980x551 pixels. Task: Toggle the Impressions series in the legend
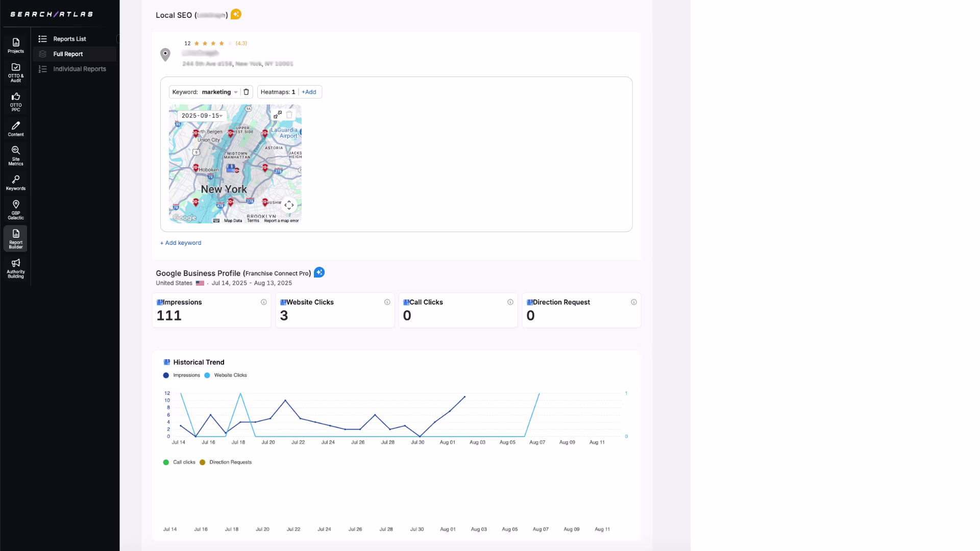pos(182,375)
